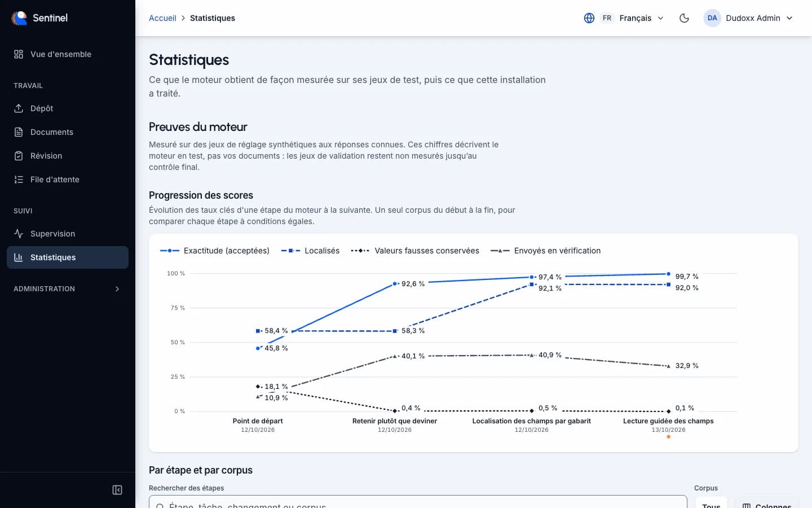Click the globe language icon
This screenshot has height=508, width=812.
(589, 18)
